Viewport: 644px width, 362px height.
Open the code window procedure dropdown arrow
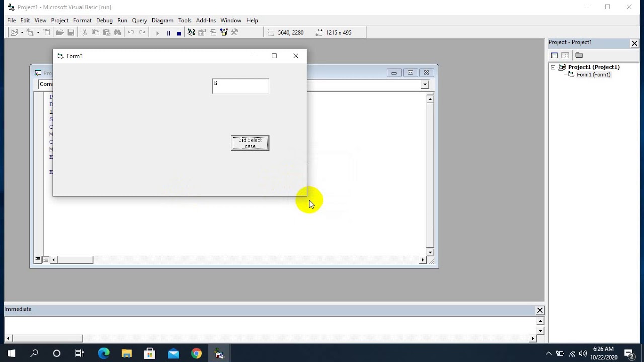[x=425, y=84]
